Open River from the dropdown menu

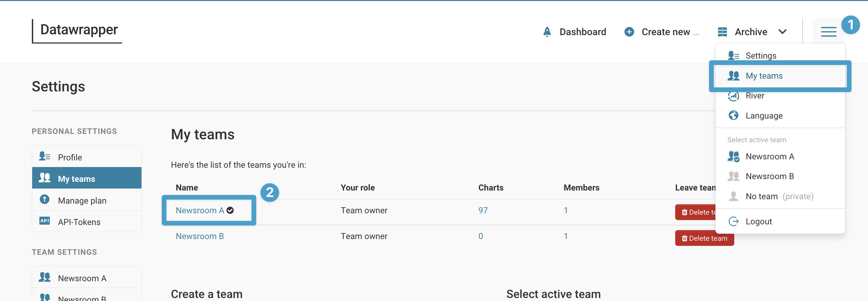(x=755, y=96)
